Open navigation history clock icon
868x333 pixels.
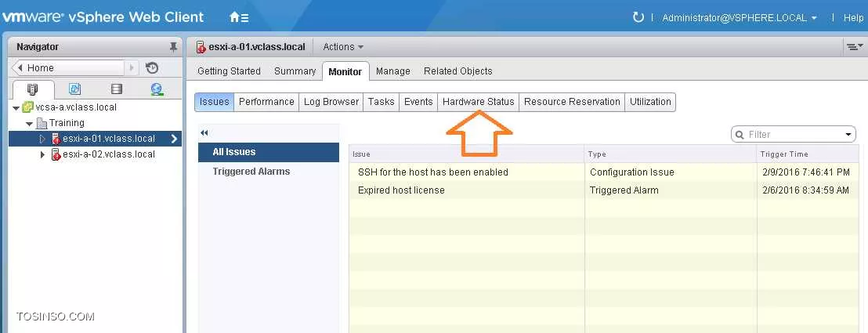pos(152,68)
